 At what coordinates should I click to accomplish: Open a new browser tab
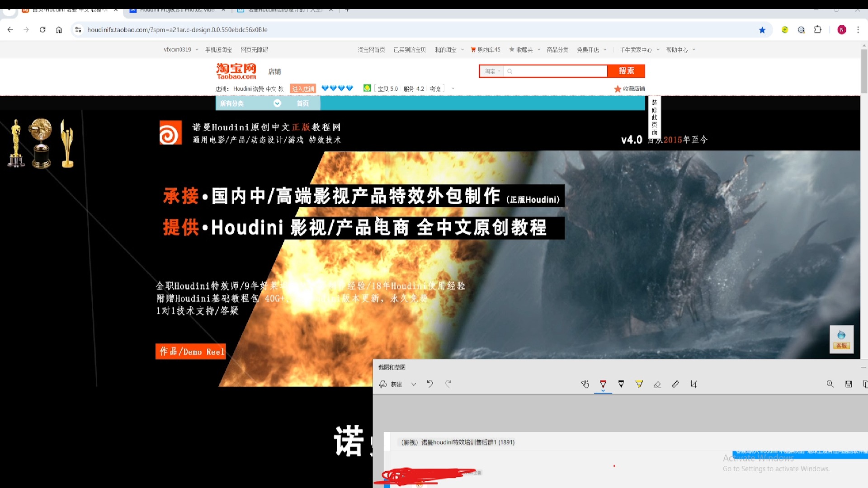pyautogui.click(x=347, y=10)
